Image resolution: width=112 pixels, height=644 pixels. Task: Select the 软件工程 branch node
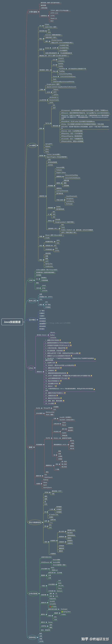coord(32,301)
